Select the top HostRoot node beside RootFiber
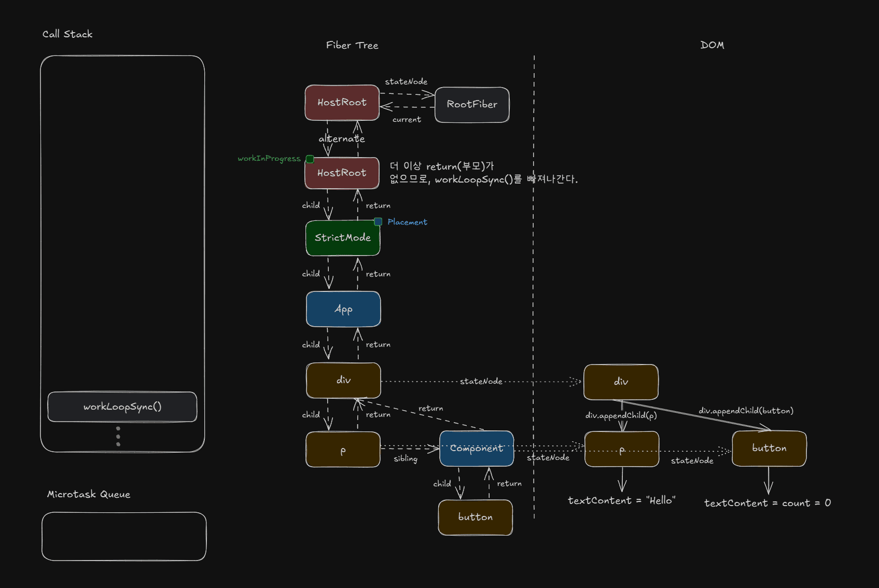Image resolution: width=879 pixels, height=588 pixels. (x=342, y=103)
